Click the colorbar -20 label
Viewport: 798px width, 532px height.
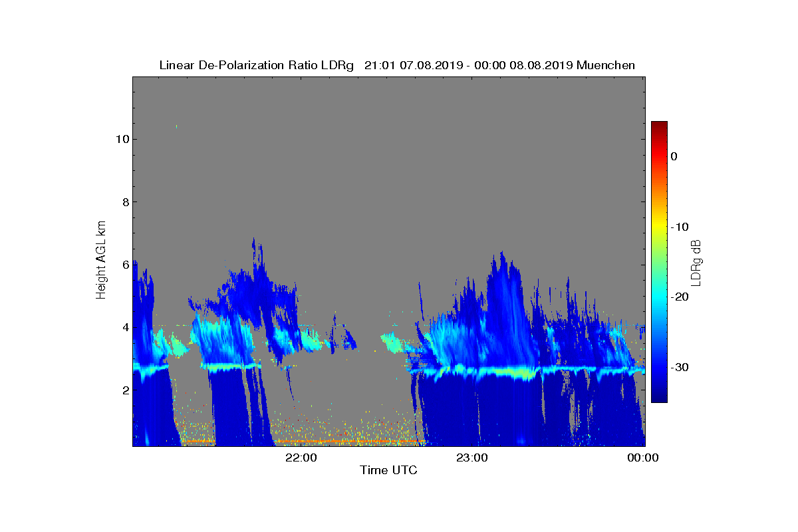679,297
